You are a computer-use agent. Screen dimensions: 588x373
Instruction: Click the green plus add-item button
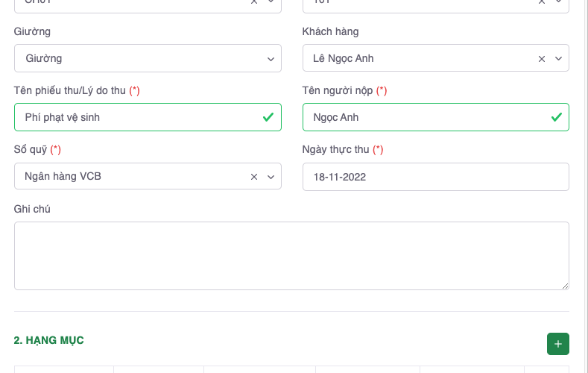pyautogui.click(x=557, y=344)
